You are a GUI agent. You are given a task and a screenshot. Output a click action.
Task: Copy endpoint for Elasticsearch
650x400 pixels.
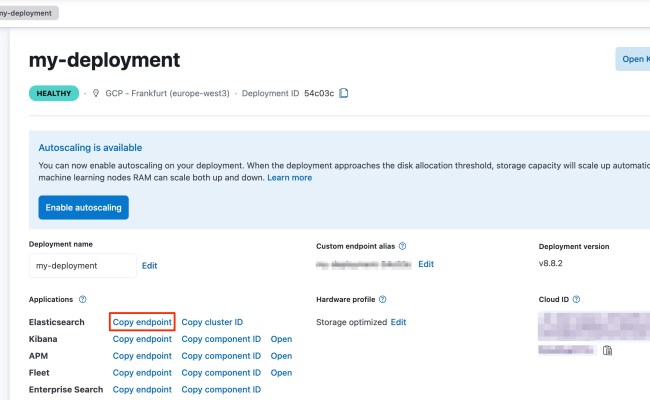point(142,322)
